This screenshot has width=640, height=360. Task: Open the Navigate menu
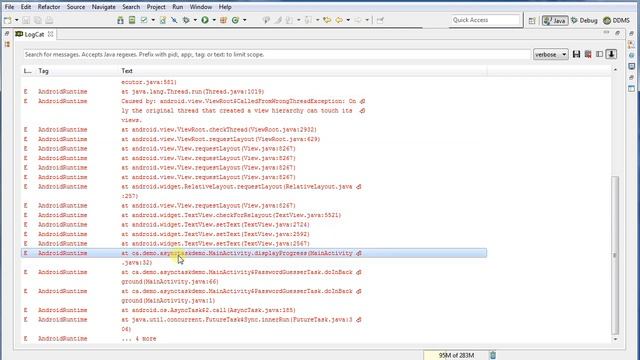(x=104, y=7)
